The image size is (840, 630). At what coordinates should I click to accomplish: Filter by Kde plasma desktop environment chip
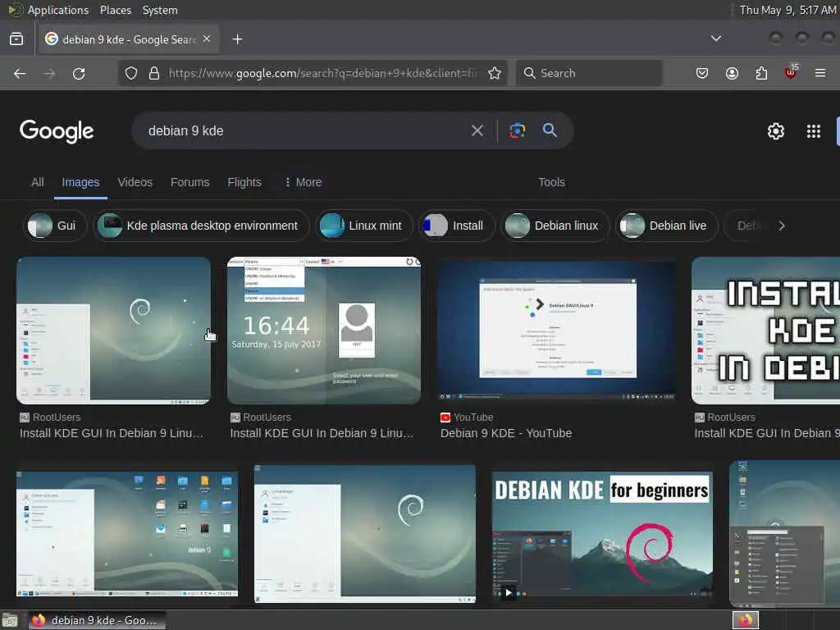click(202, 226)
